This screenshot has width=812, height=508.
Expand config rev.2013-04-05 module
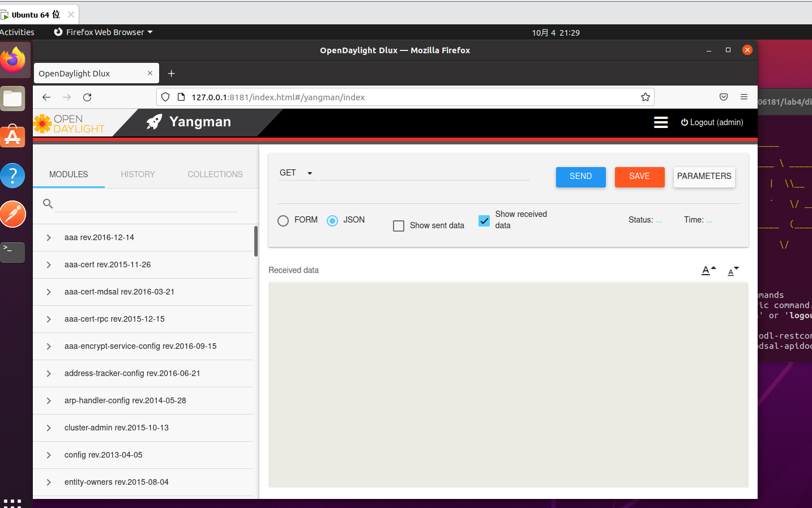[49, 455]
